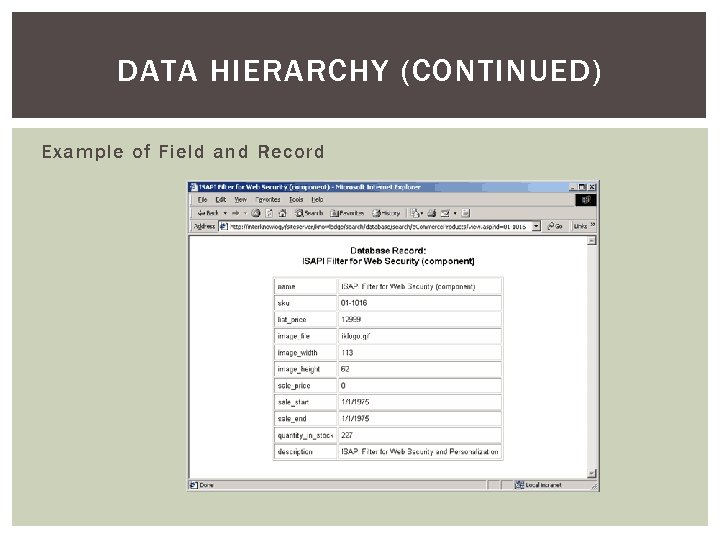This screenshot has height=540, width=720.
Task: Open the Tools menu
Action: tap(296, 200)
